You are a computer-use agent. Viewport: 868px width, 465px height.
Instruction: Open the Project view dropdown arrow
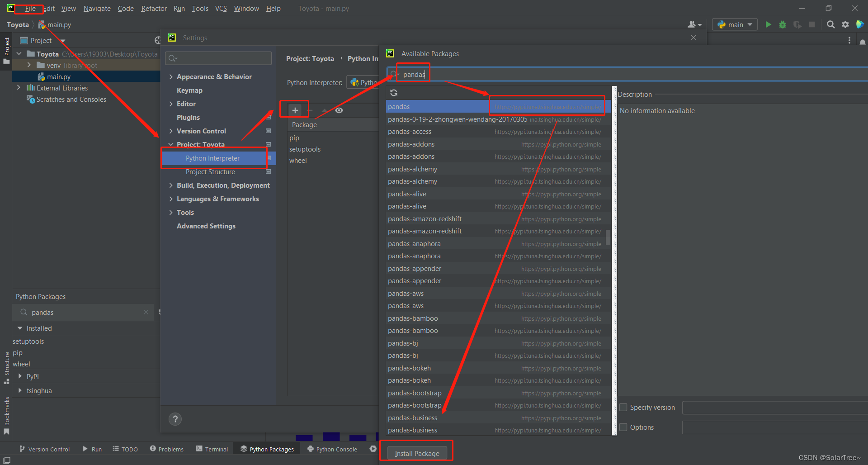point(62,41)
